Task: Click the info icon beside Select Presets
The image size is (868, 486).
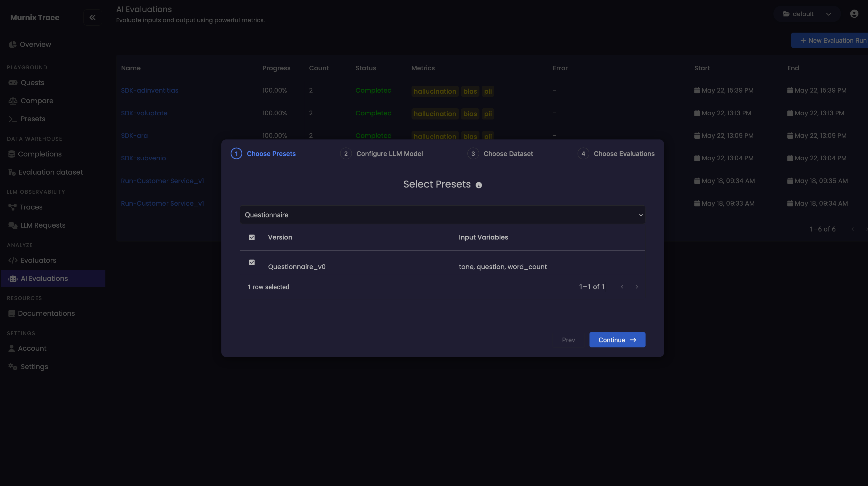Action: 478,185
